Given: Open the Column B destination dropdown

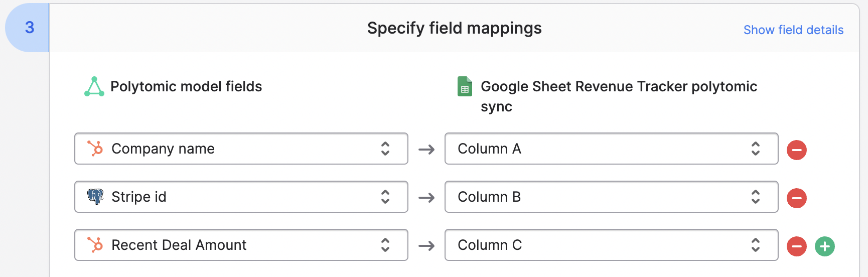Looking at the screenshot, I should pos(611,197).
